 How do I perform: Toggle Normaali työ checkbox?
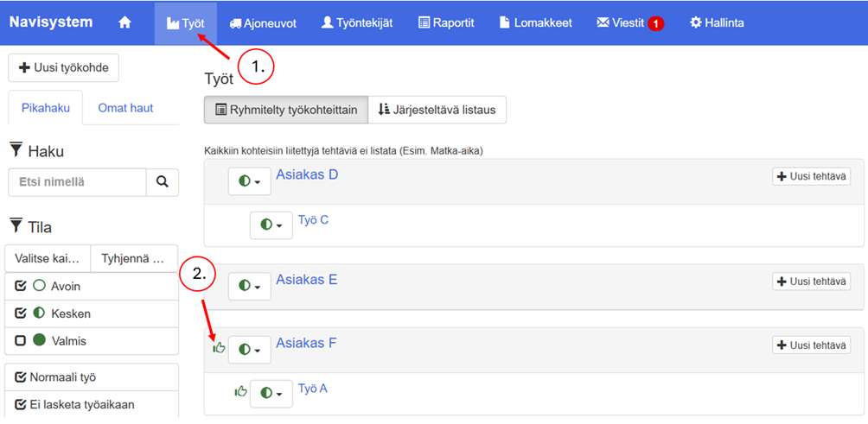21,377
